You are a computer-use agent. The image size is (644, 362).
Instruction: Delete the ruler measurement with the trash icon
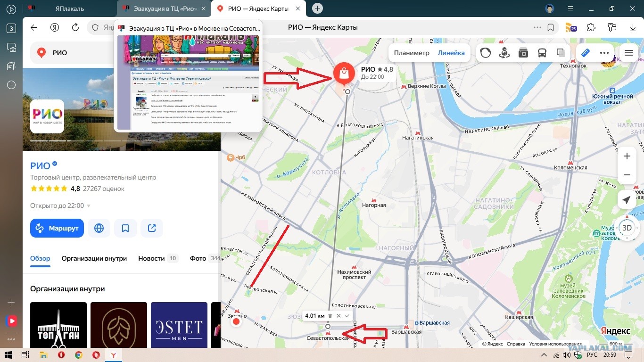[330, 316]
